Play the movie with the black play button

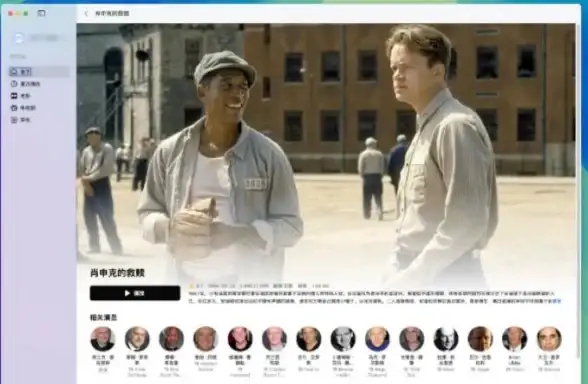pyautogui.click(x=135, y=293)
